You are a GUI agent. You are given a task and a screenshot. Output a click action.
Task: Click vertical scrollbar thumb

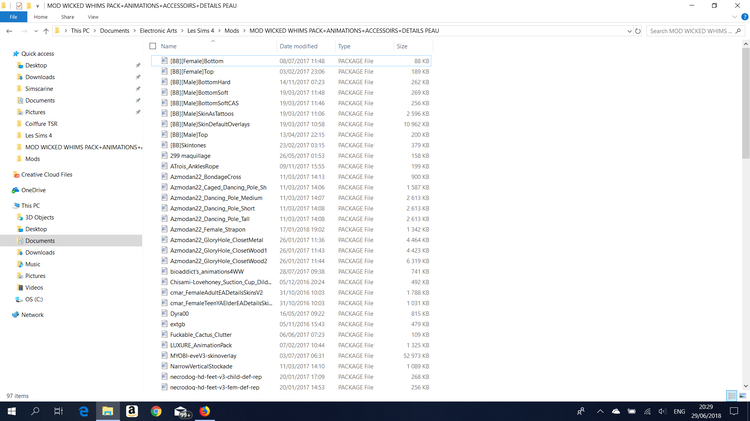point(746,103)
